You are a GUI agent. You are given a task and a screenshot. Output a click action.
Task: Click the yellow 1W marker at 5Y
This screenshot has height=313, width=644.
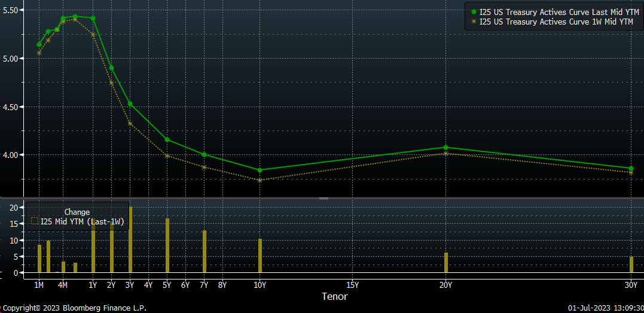(167, 156)
